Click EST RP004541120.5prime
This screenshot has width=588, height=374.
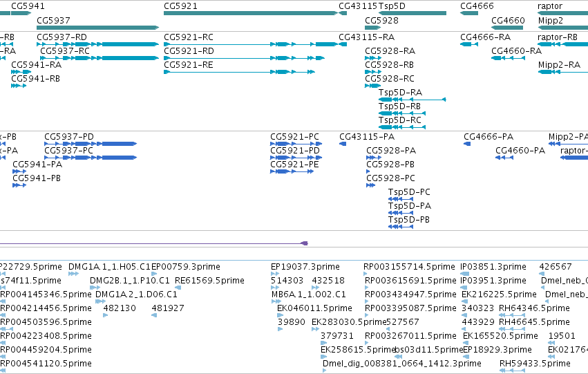[x=3, y=371]
